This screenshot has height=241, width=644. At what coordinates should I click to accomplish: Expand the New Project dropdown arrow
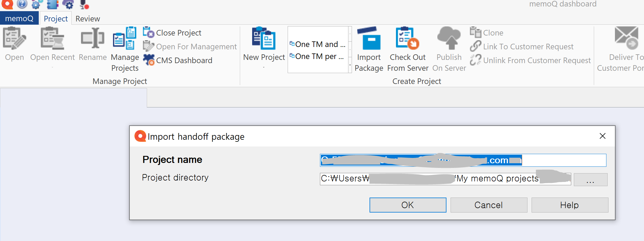(264, 67)
